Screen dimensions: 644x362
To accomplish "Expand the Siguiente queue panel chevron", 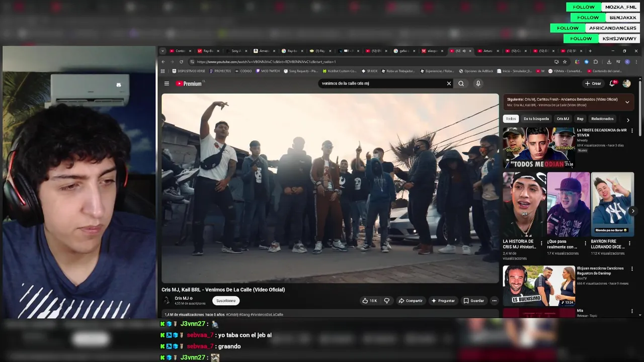I will [x=627, y=102].
